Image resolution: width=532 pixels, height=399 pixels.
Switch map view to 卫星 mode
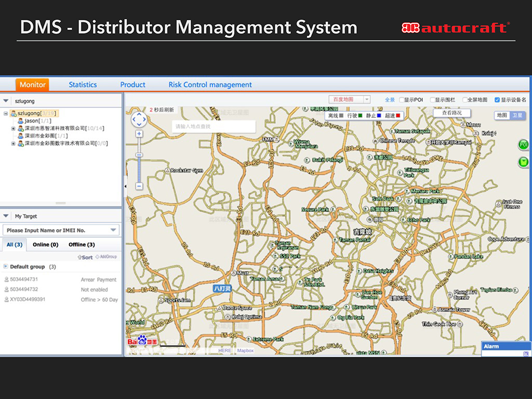[x=517, y=115]
